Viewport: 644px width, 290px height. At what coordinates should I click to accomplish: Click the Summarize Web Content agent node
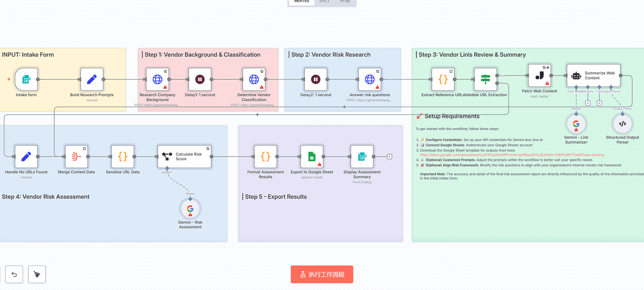[x=593, y=76]
